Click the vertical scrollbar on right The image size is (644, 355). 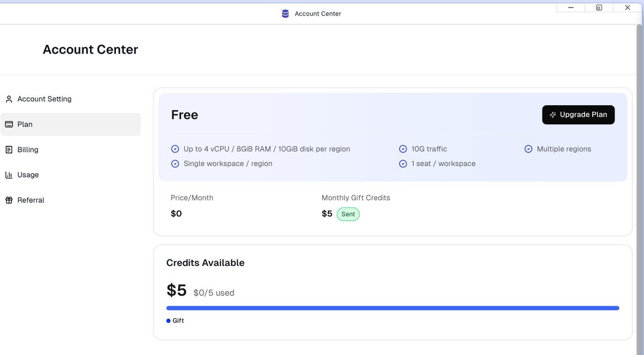click(639, 161)
